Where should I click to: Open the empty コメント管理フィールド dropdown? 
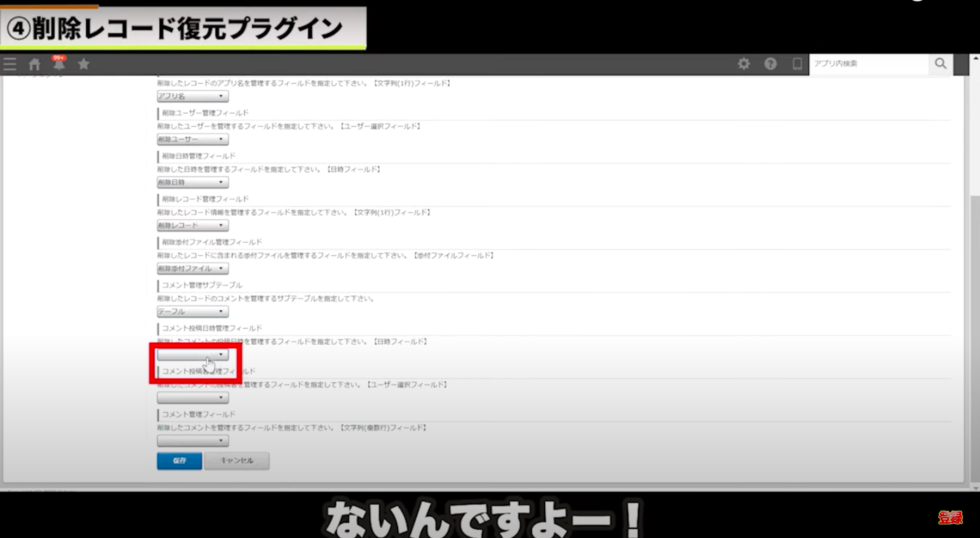click(x=193, y=441)
